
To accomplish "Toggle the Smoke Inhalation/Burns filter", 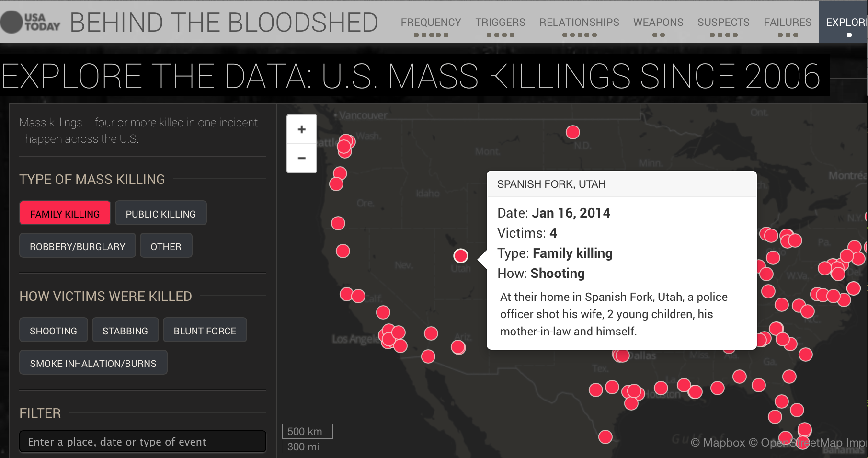I will [x=93, y=363].
